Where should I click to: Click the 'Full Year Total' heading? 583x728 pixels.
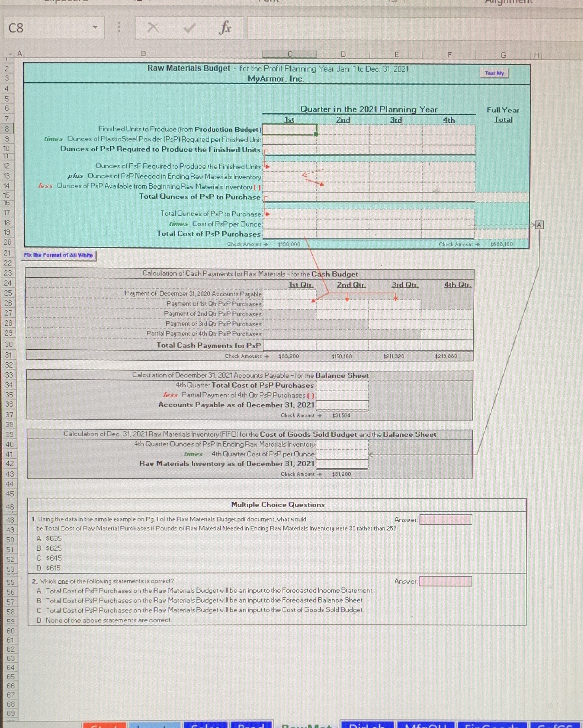(x=503, y=115)
